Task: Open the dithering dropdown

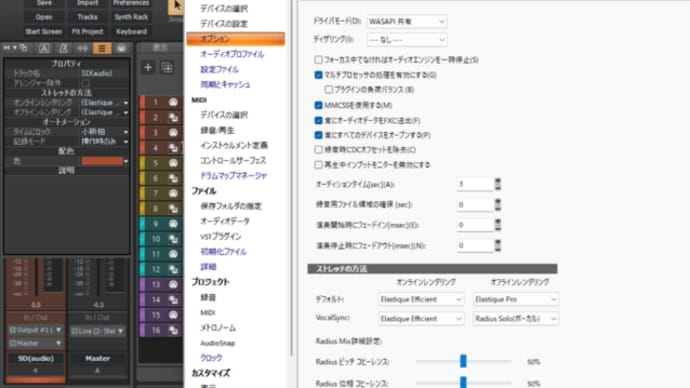Action: pos(407,40)
